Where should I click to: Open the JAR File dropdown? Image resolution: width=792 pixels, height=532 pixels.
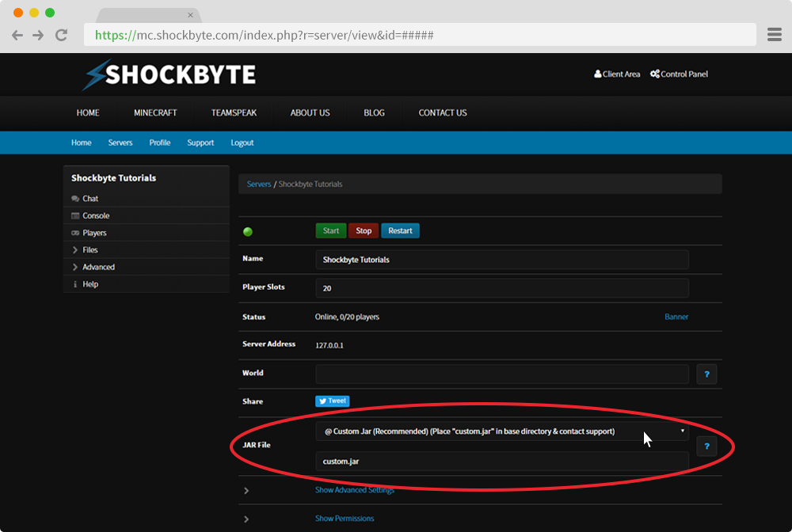click(502, 431)
